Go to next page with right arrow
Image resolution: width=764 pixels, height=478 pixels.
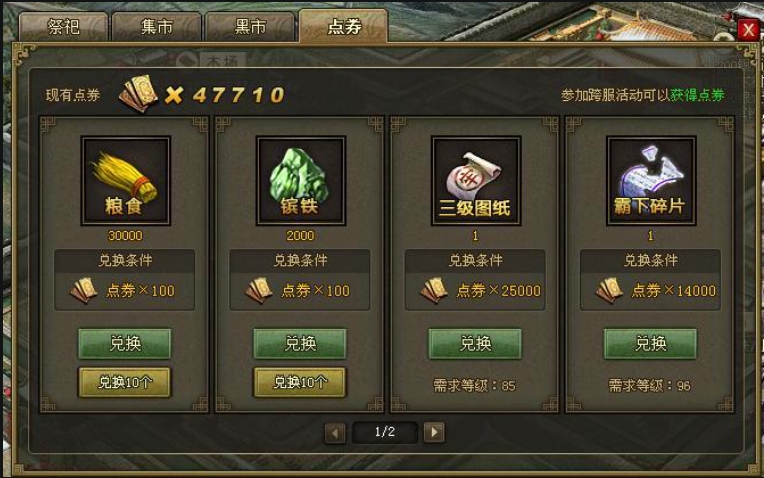tap(434, 432)
